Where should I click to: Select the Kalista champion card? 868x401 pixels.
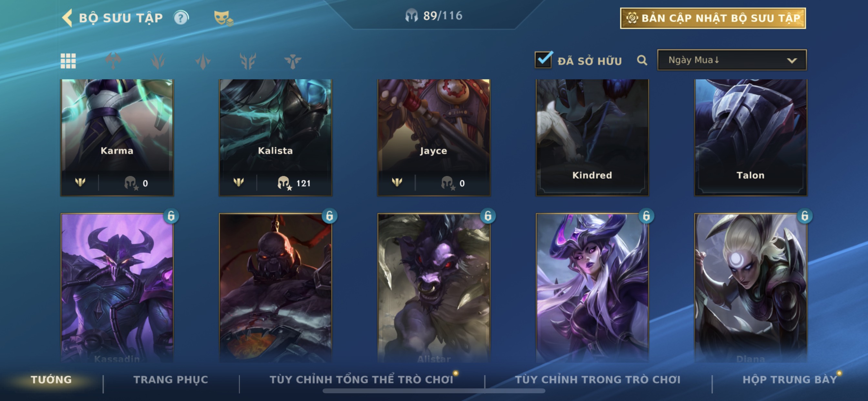click(275, 138)
